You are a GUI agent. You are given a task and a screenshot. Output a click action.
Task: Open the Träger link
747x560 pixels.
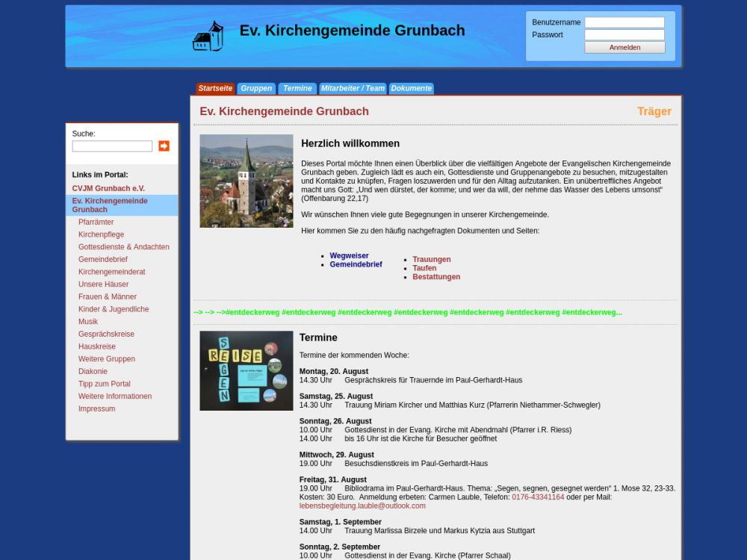coord(654,111)
